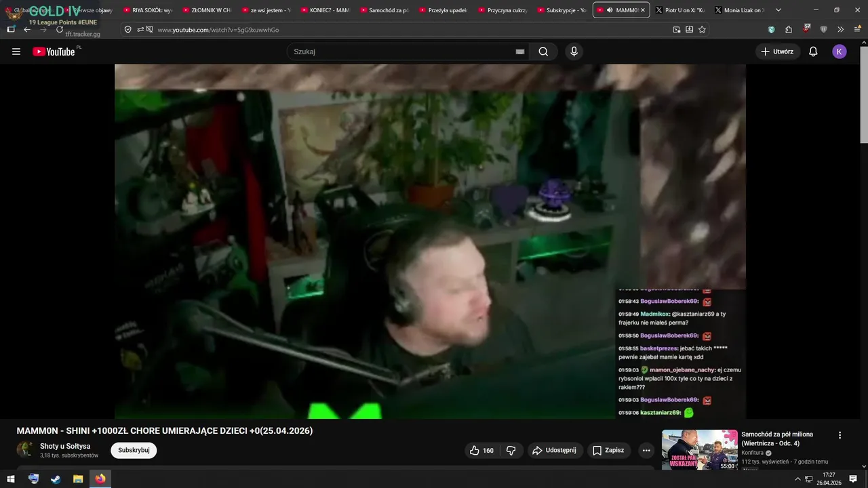Open Samochód za pół miliona thumbnail
The width and height of the screenshot is (868, 488).
click(699, 449)
